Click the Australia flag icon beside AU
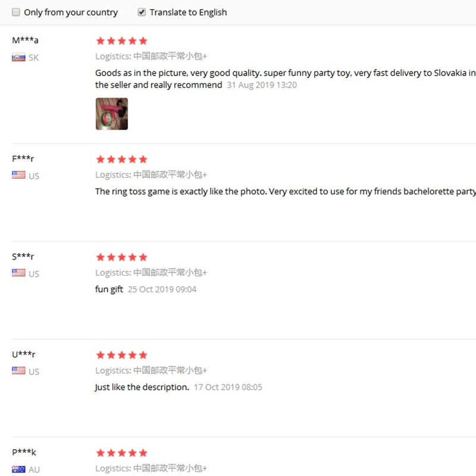Screen dimensions: 476x476 click(x=18, y=469)
